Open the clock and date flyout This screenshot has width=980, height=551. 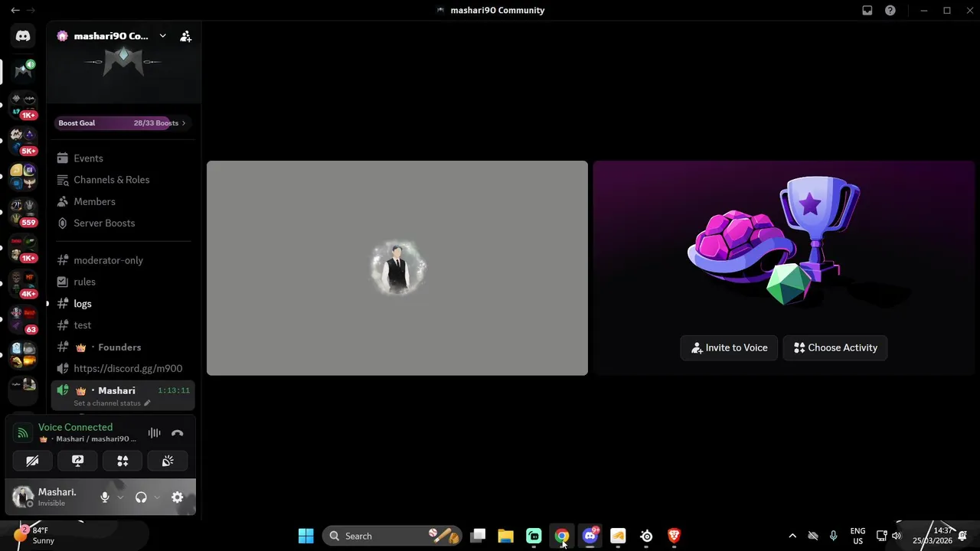(932, 536)
